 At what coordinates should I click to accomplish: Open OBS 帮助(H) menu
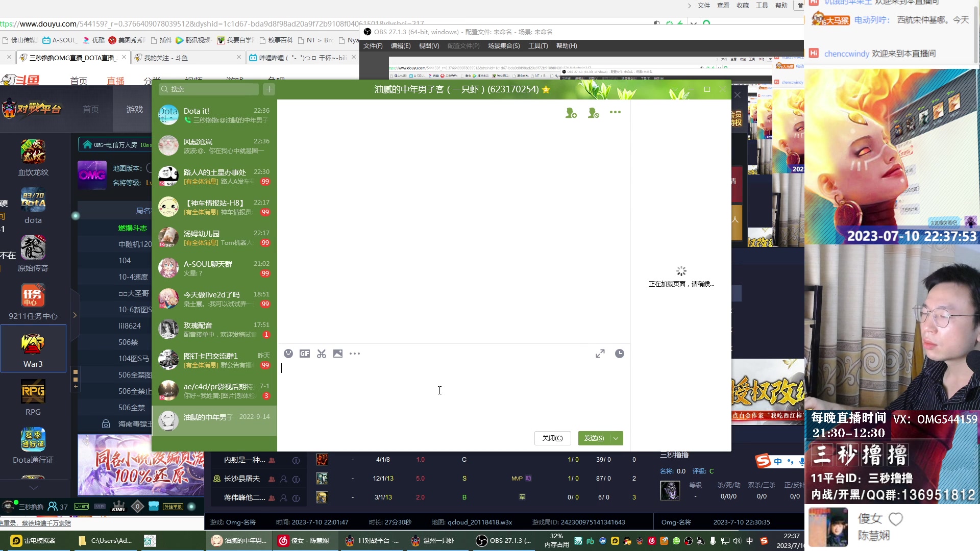567,46
